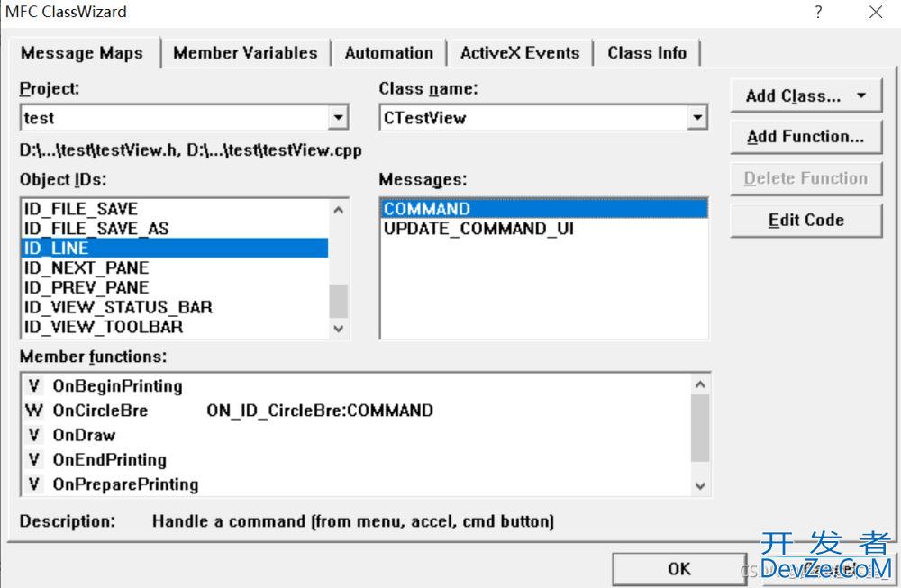Select OnEndPrinting member function
Image resolution: width=901 pixels, height=588 pixels.
(356, 460)
